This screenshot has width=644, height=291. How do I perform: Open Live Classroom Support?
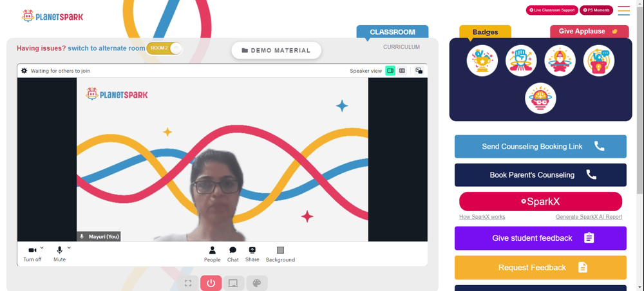pos(552,10)
